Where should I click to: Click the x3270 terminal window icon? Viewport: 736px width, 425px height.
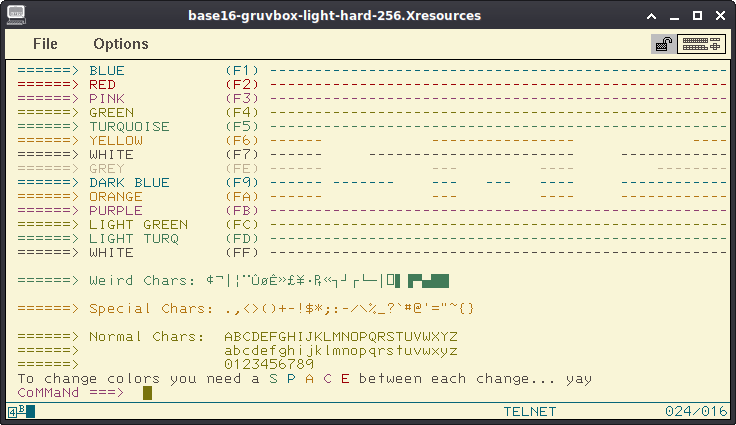[x=16, y=15]
